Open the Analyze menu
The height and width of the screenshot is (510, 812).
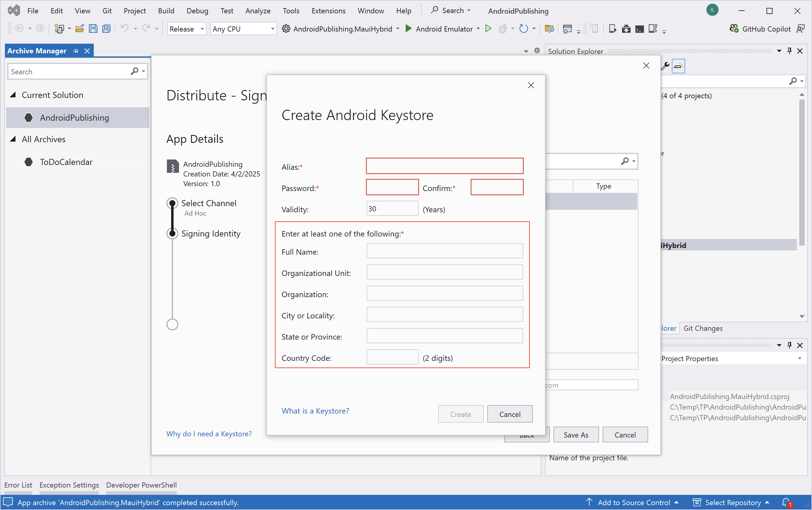[258, 10]
